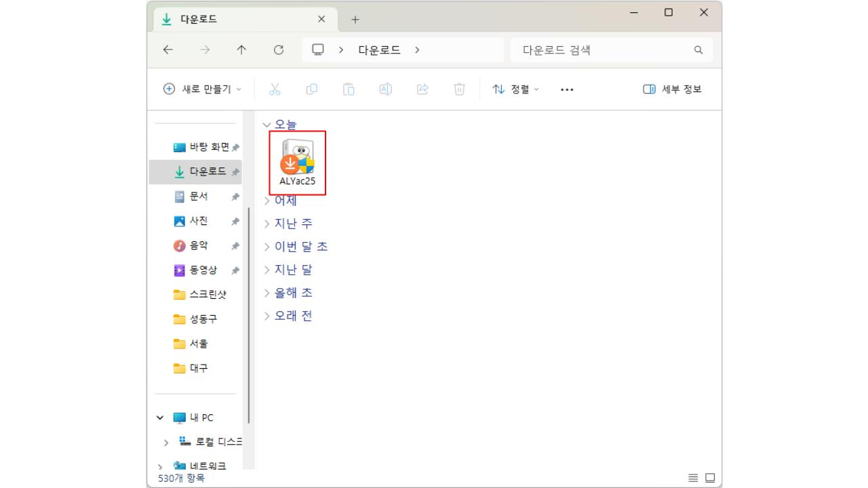Click the Rename icon in toolbar
Image resolution: width=868 pixels, height=488 pixels.
click(x=385, y=89)
